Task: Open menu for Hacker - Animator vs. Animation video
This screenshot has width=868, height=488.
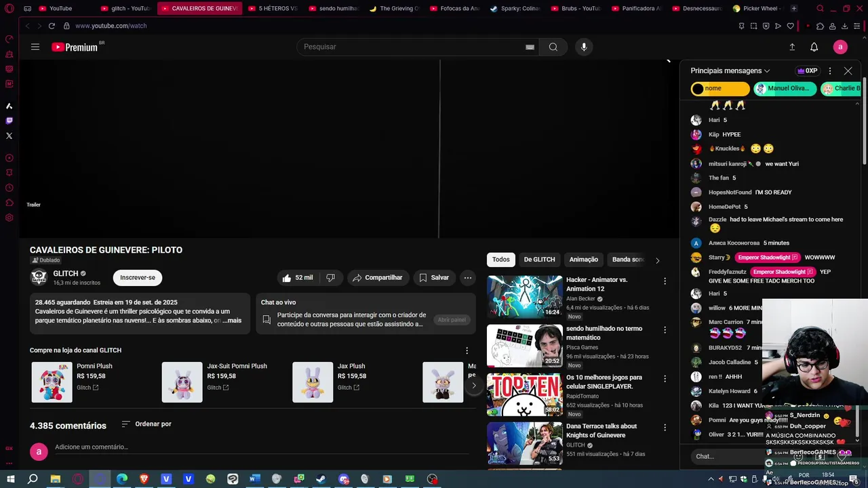Action: [x=665, y=281]
